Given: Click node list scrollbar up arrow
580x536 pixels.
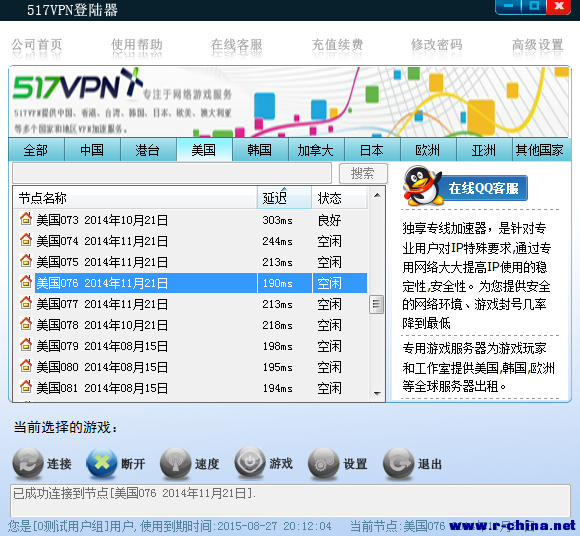Looking at the screenshot, I should [x=377, y=195].
